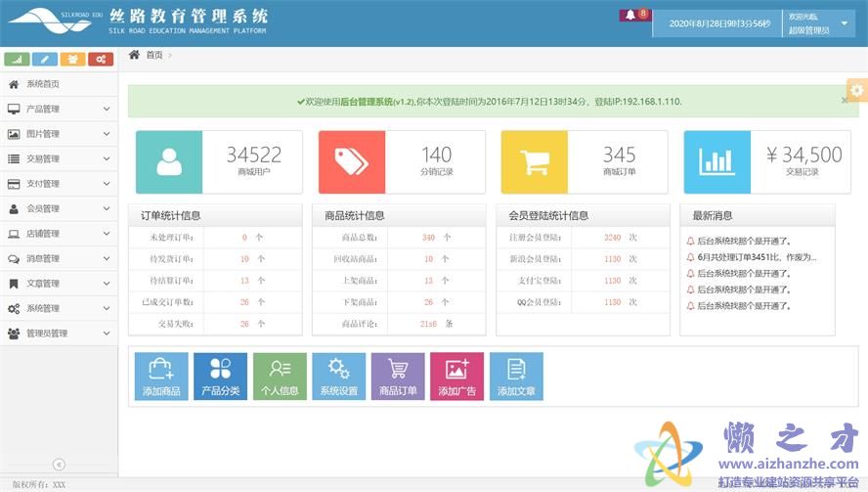Click the red gears shortcut button
Image resolution: width=868 pixels, height=492 pixels.
click(101, 60)
